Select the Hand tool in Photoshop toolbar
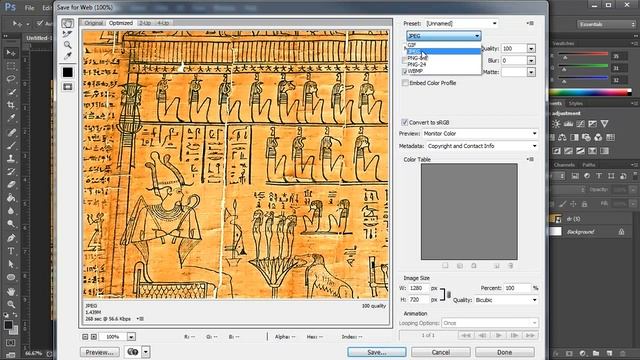640x360 pixels. point(11,291)
